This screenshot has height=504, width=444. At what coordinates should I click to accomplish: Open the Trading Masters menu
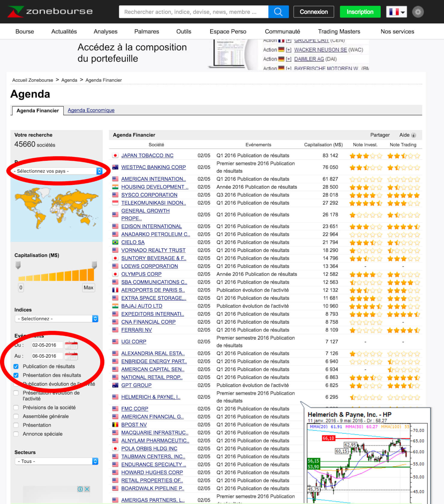pos(339,31)
